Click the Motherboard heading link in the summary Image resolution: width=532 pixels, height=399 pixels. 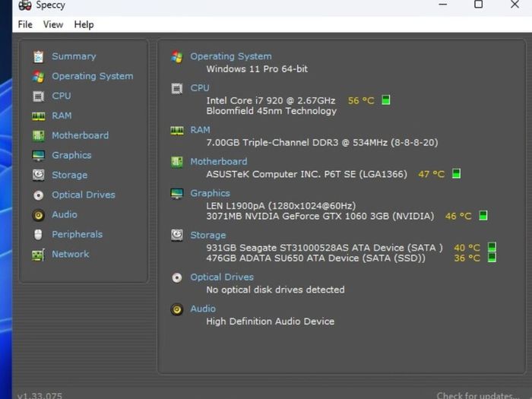point(219,161)
